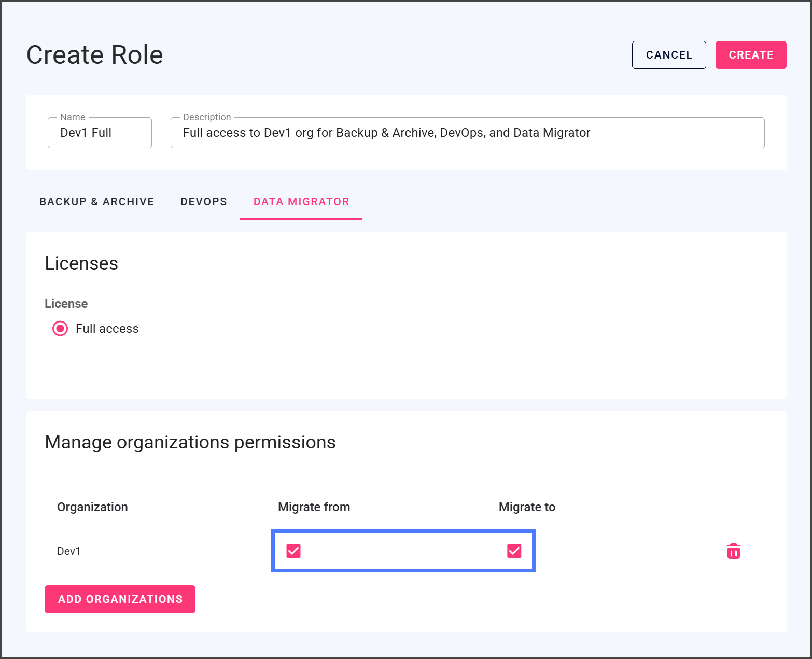Click the License label above Full access

(66, 304)
